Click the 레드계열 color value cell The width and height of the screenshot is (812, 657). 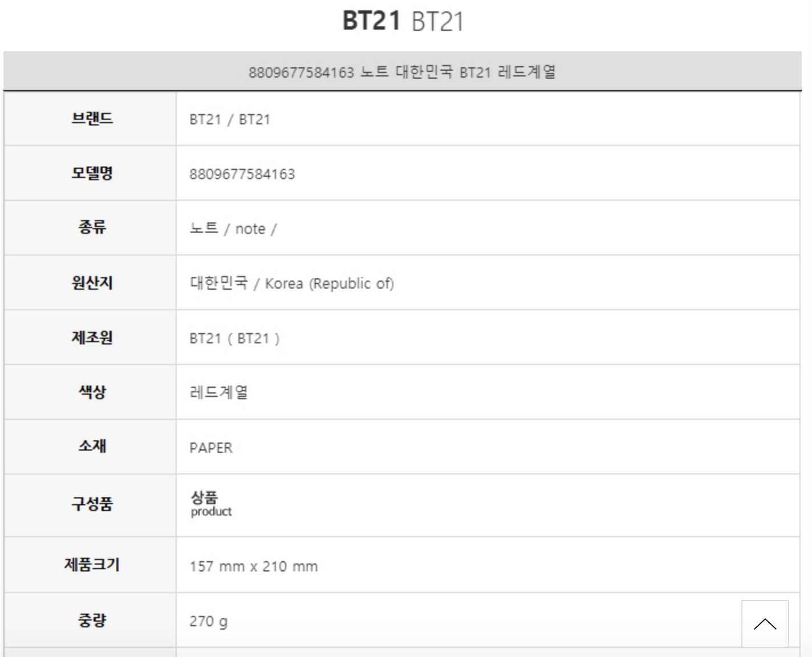219,392
